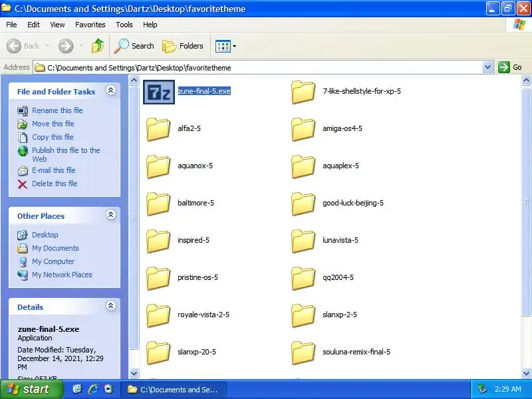Image resolution: width=532 pixels, height=399 pixels.
Task: Go to Desktop in Other Places
Action: point(45,235)
